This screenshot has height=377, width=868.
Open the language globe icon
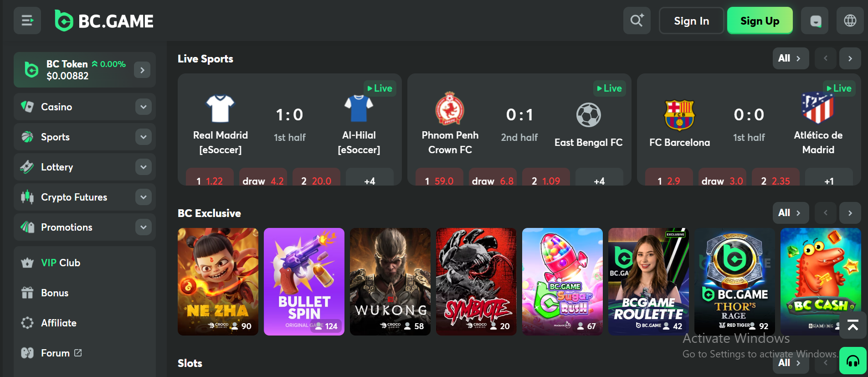[x=850, y=21]
